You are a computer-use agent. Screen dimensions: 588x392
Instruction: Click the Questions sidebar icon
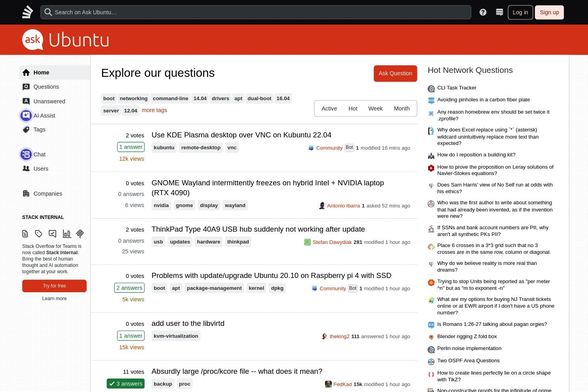26,87
